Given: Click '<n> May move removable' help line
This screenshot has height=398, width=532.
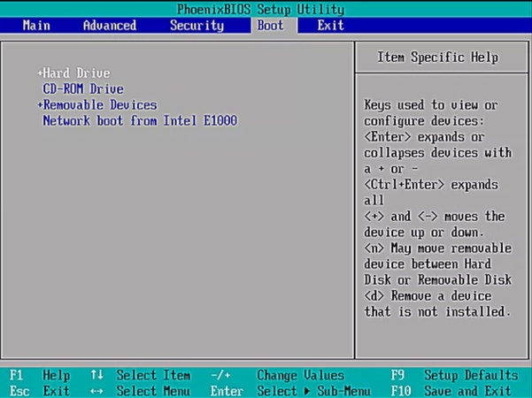Looking at the screenshot, I should 438,249.
